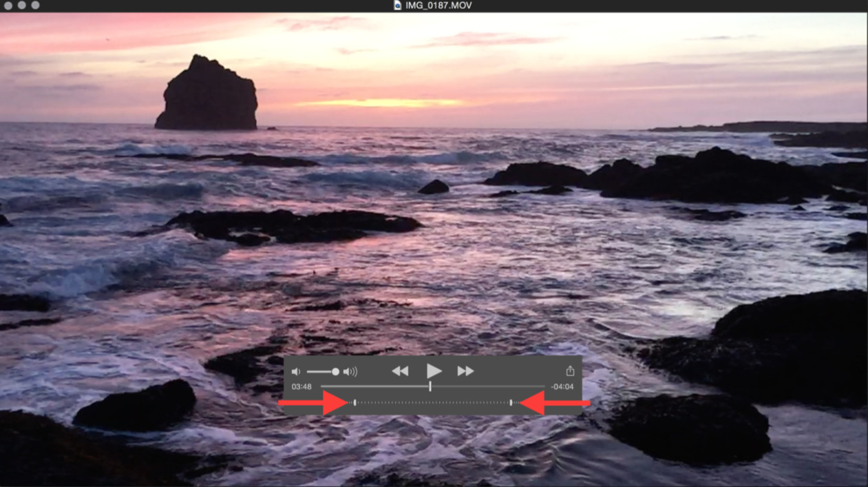
Task: Zoom the player window to full screen
Action: (x=35, y=6)
